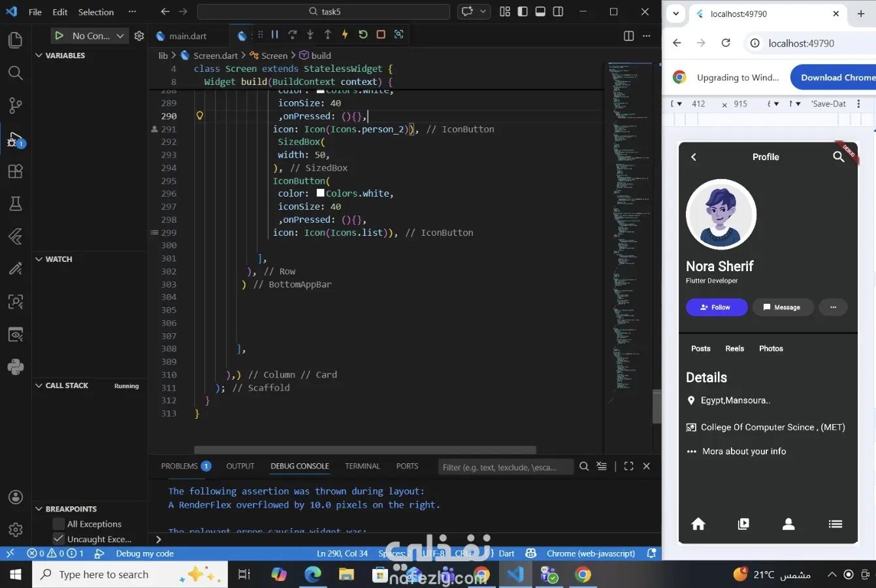The height and width of the screenshot is (588, 876).
Task: Open the Python view in the activity bar
Action: click(x=15, y=367)
